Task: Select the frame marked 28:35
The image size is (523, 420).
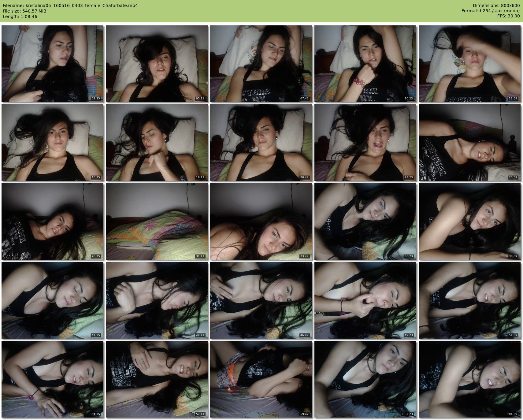Action: click(x=53, y=221)
